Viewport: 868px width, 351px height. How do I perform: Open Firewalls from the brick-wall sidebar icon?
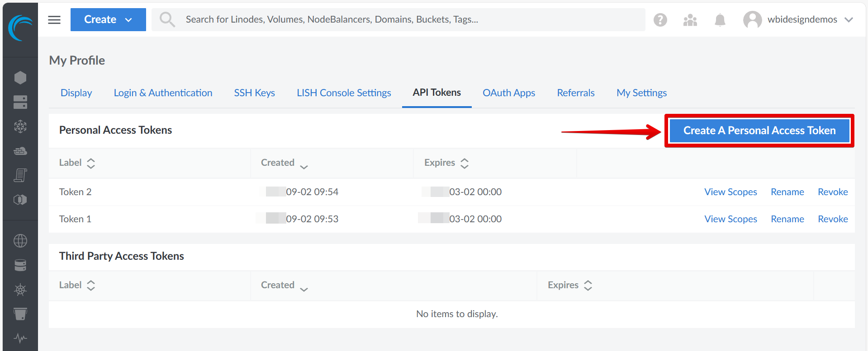pos(20,151)
